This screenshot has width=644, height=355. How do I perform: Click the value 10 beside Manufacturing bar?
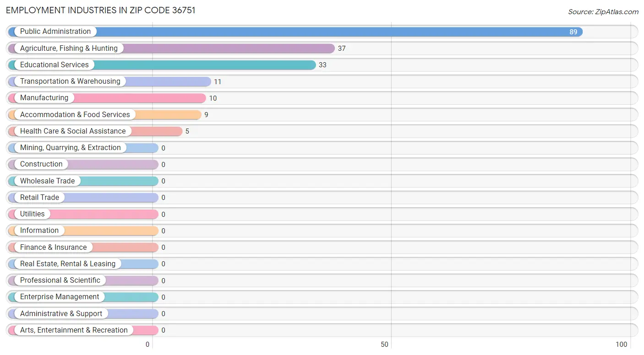click(x=213, y=98)
